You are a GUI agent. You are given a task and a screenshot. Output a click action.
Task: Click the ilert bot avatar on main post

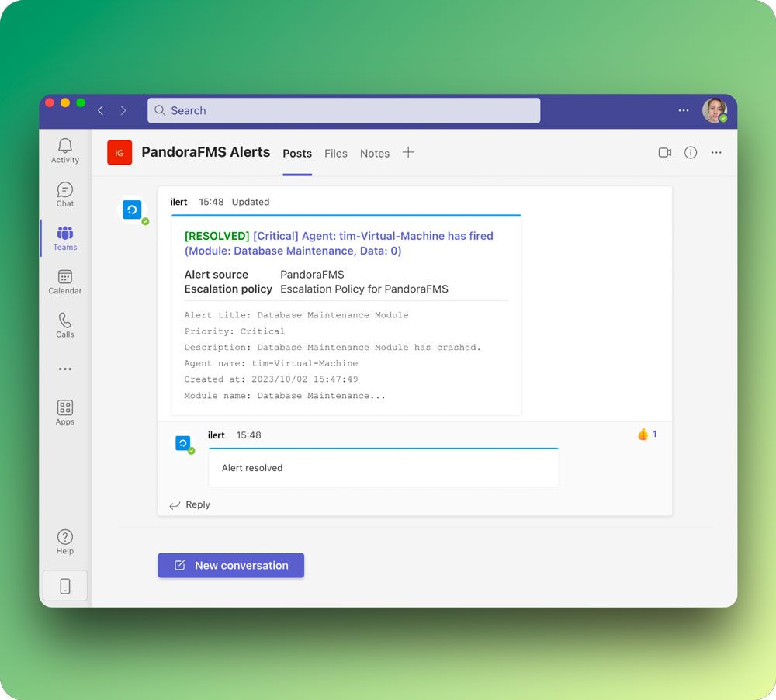132,210
